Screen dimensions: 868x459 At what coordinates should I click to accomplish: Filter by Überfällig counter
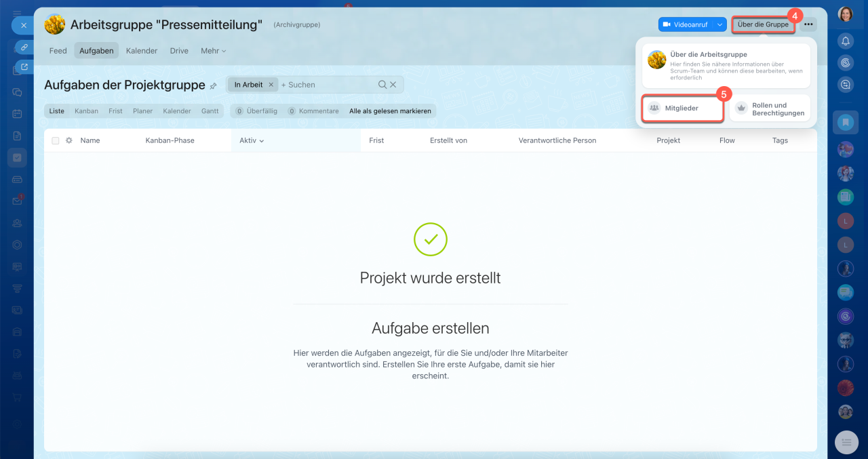click(256, 111)
